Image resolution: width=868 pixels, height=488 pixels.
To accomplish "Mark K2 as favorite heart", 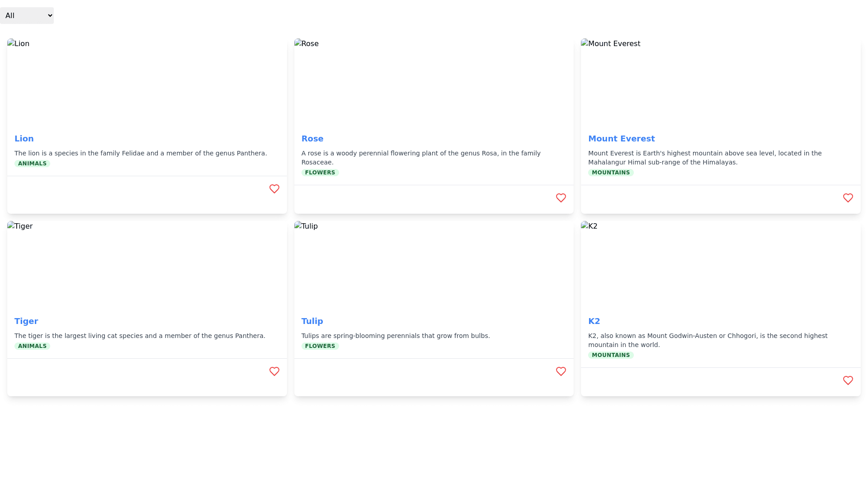I will [x=848, y=380].
